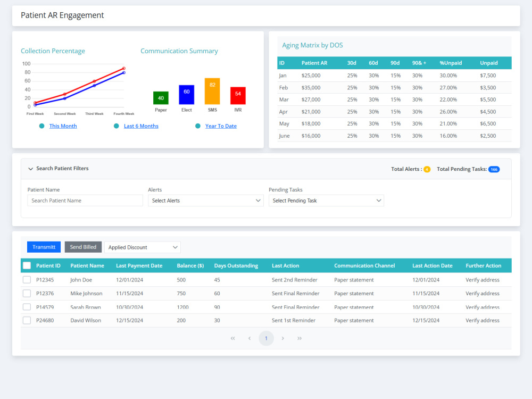Click the Patient AR header in Aging Matrix
The width and height of the screenshot is (532, 399).
click(314, 63)
